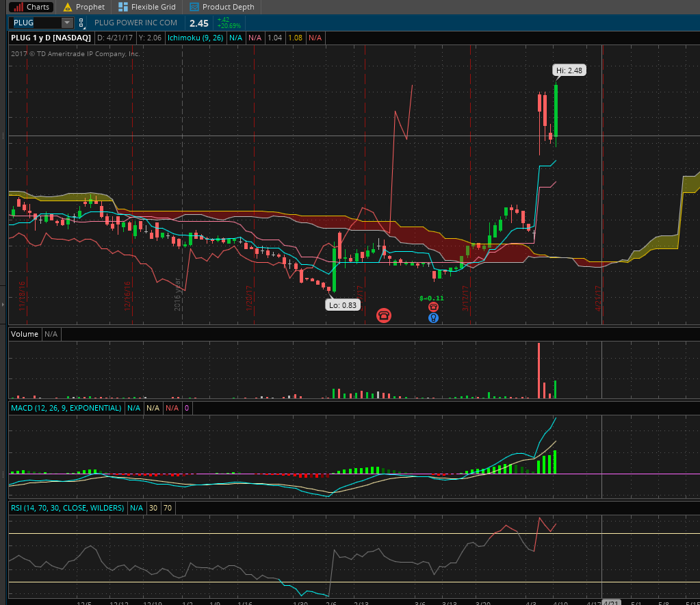Viewport: 700px width, 605px height.
Task: Expand the PLUG symbol dropdown arrow
Action: click(x=66, y=23)
